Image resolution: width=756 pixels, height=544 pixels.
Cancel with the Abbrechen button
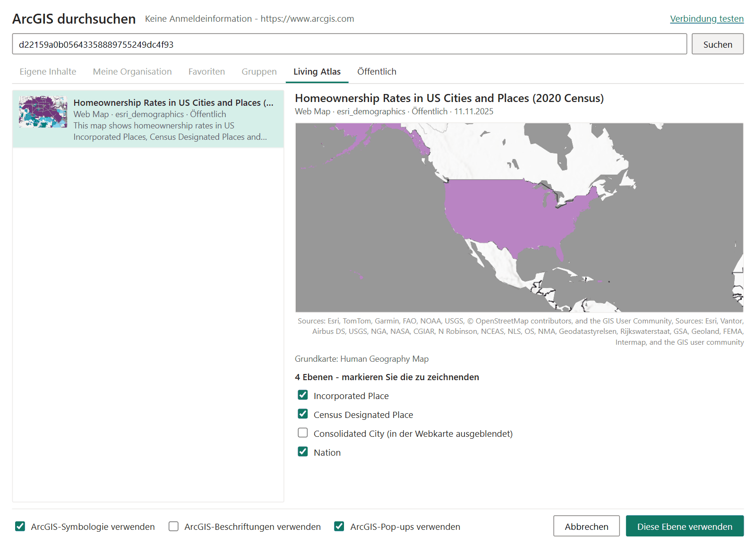point(586,526)
